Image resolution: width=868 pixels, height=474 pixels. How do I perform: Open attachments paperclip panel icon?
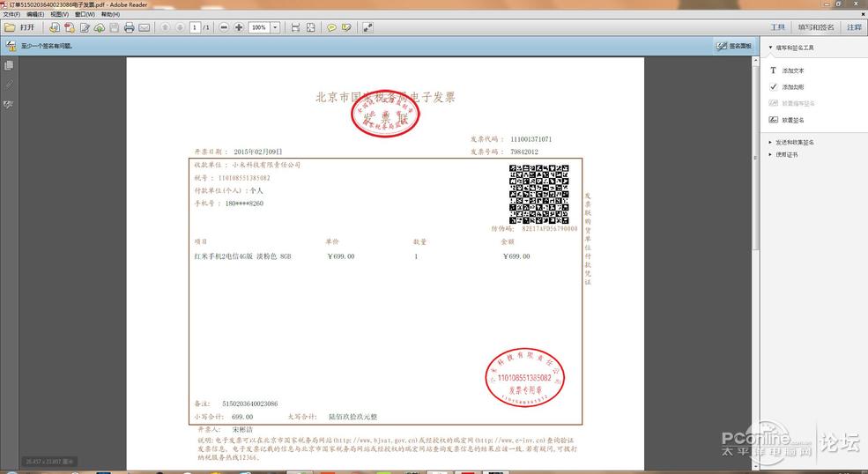tap(8, 85)
